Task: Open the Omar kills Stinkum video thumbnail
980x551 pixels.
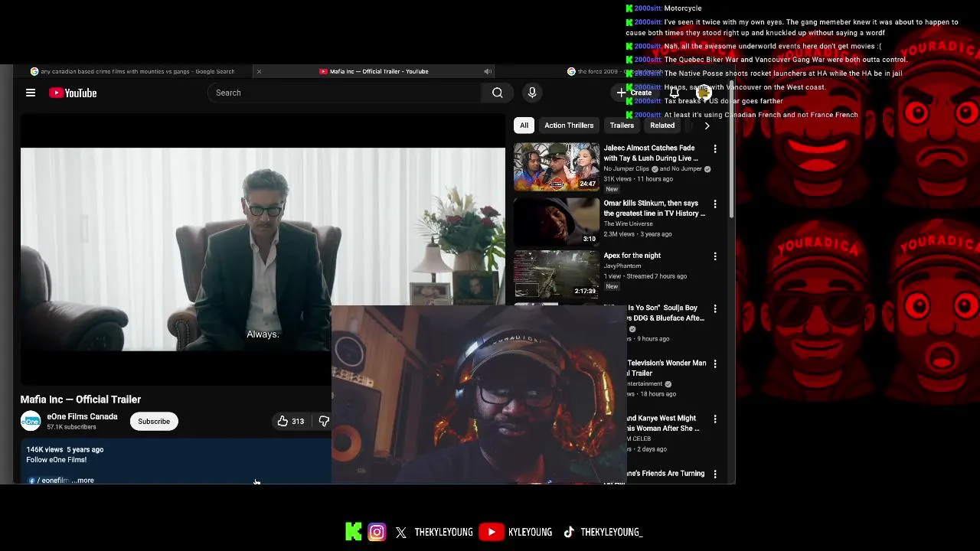Action: pos(557,221)
